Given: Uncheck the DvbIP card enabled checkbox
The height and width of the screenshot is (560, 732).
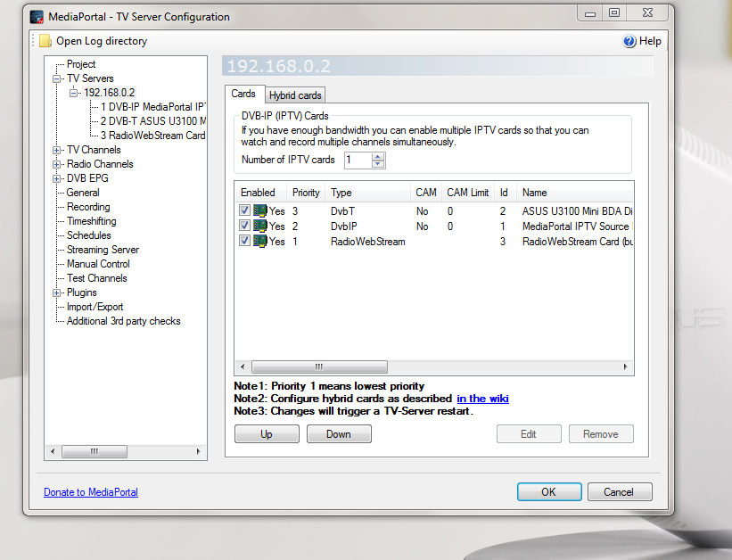Looking at the screenshot, I should tap(244, 226).
